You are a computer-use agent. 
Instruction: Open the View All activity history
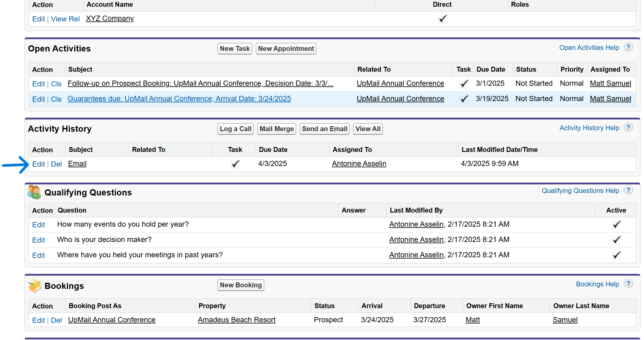pos(368,129)
